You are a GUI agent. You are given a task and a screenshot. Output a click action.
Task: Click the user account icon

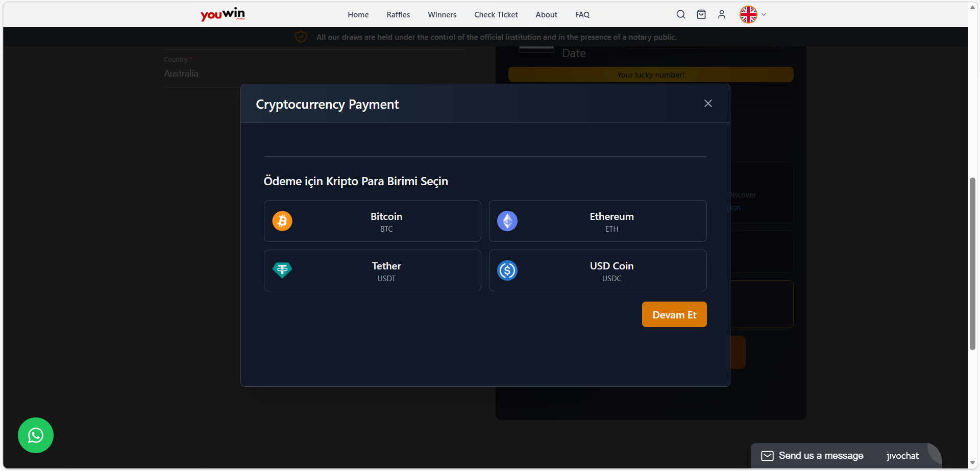[722, 14]
